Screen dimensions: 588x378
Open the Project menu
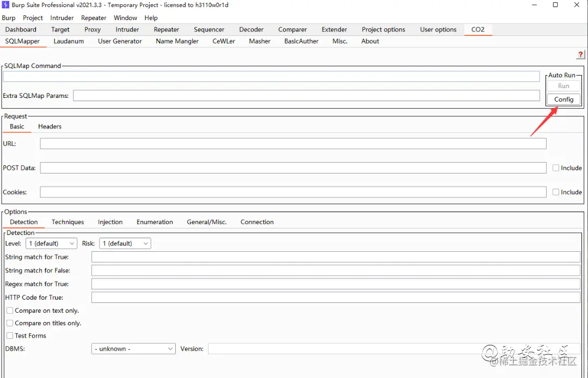point(33,17)
